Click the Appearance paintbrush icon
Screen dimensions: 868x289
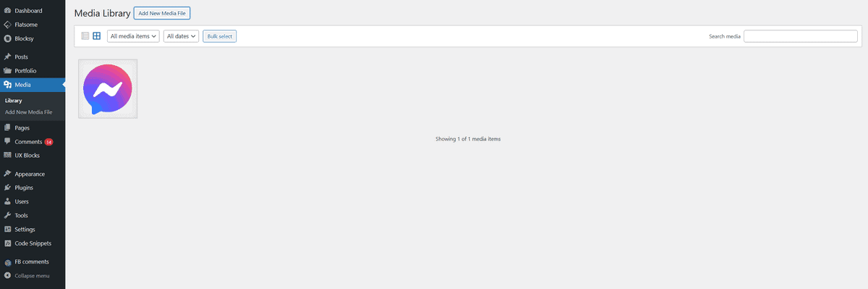[x=7, y=174]
